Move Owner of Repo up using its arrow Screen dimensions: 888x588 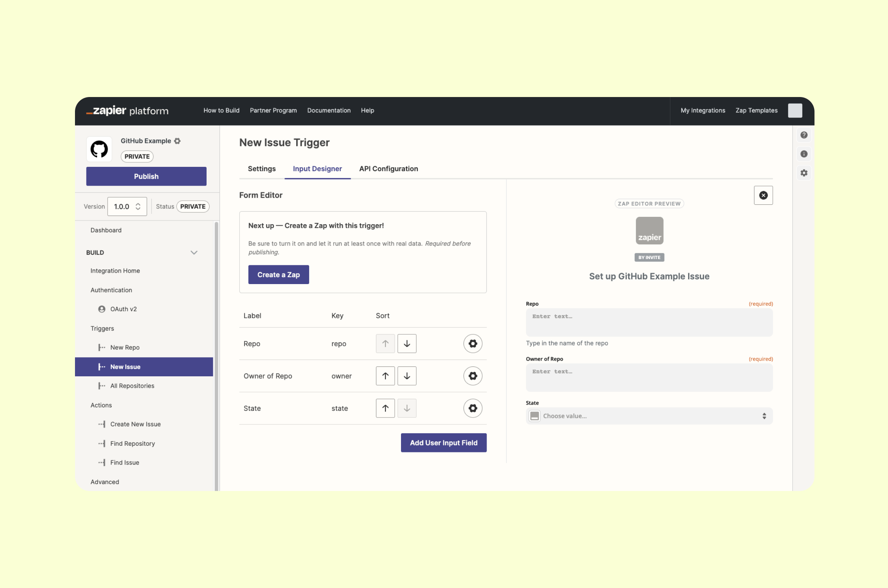click(385, 376)
